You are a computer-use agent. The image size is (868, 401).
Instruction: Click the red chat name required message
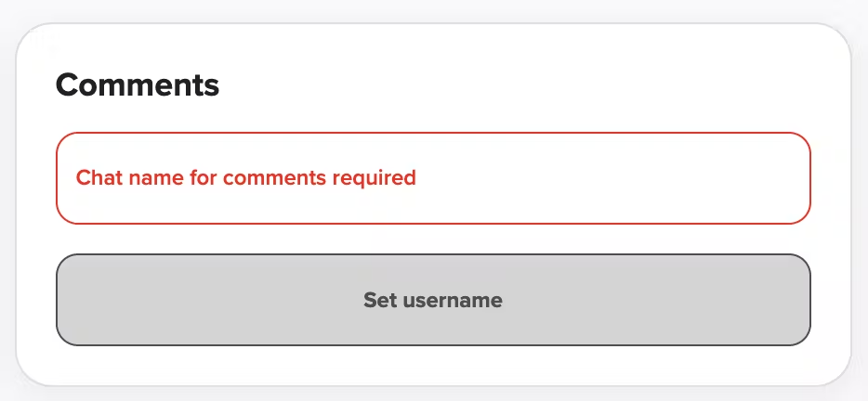point(245,177)
